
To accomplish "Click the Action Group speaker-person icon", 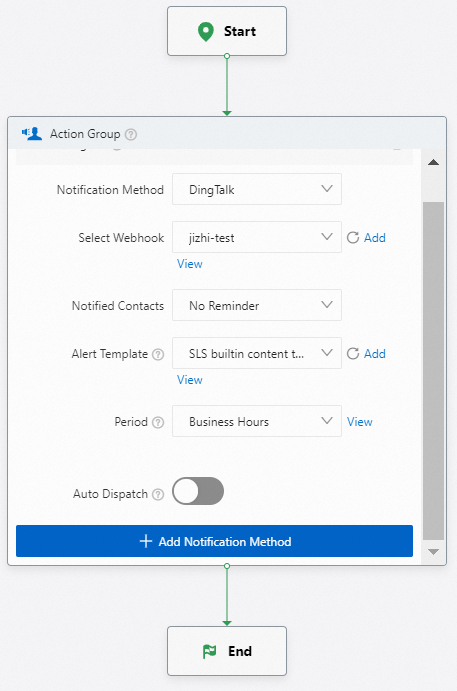I will point(32,134).
